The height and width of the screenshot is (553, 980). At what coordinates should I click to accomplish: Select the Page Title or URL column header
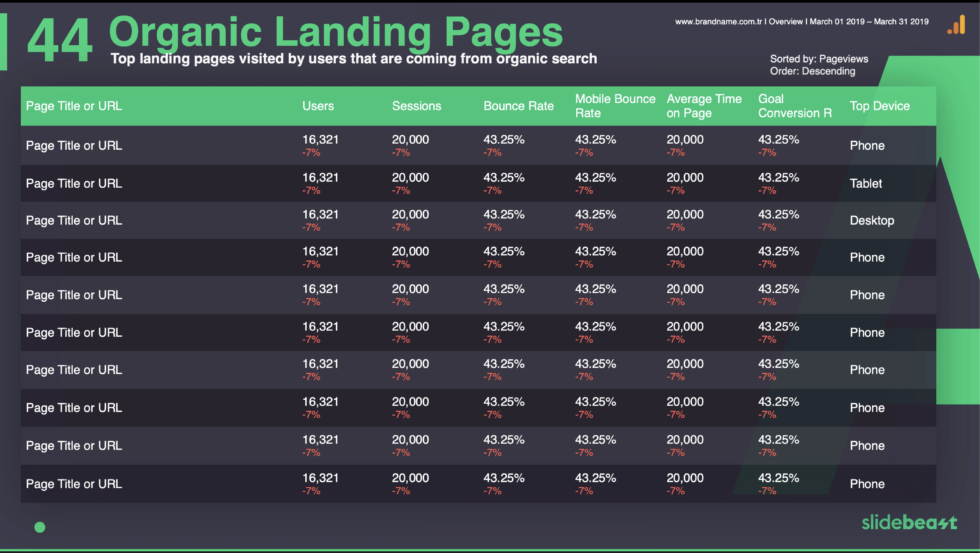tap(74, 106)
